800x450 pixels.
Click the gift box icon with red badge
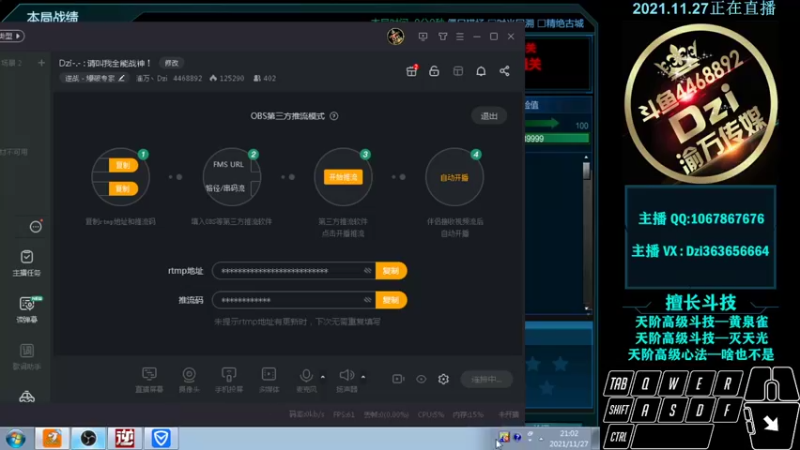coord(412,71)
